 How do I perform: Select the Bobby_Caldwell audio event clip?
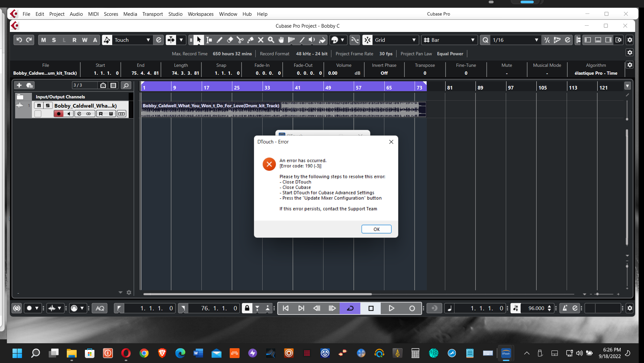click(284, 110)
